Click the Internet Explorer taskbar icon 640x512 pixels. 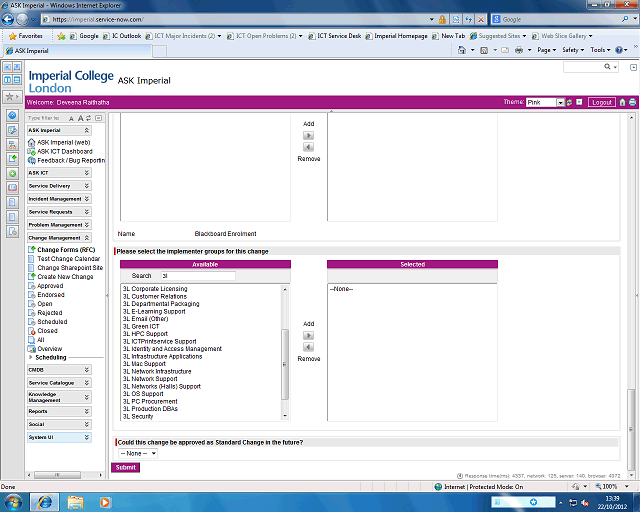[45, 500]
